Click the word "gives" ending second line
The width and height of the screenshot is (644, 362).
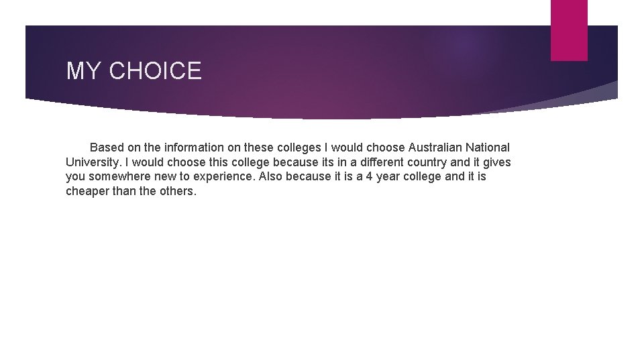click(x=496, y=162)
